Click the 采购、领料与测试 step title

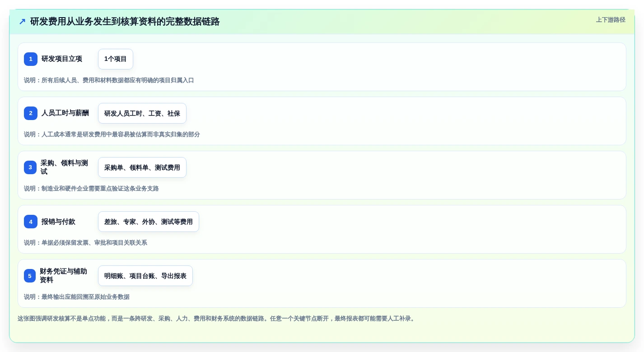click(64, 167)
